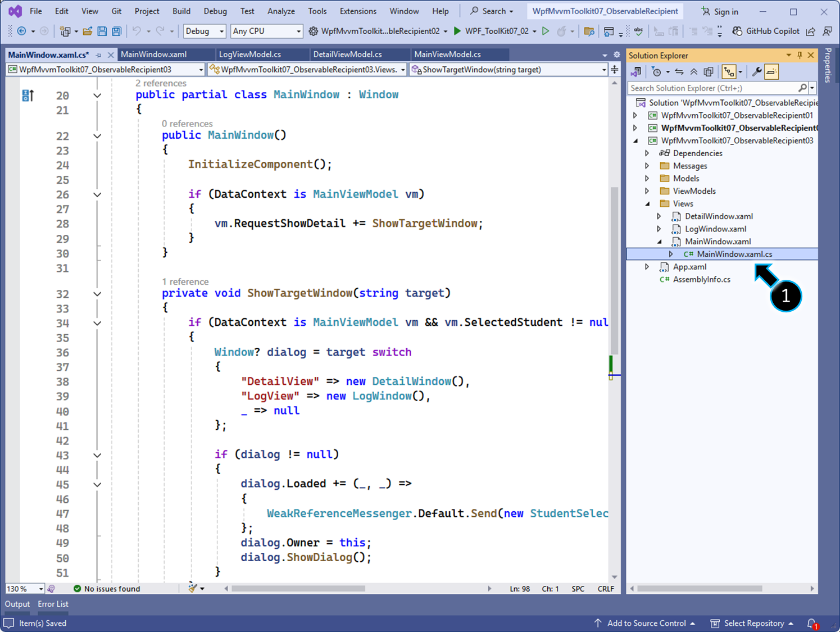Toggle Track Active Item tree-view button
840x632 pixels.
(x=729, y=72)
